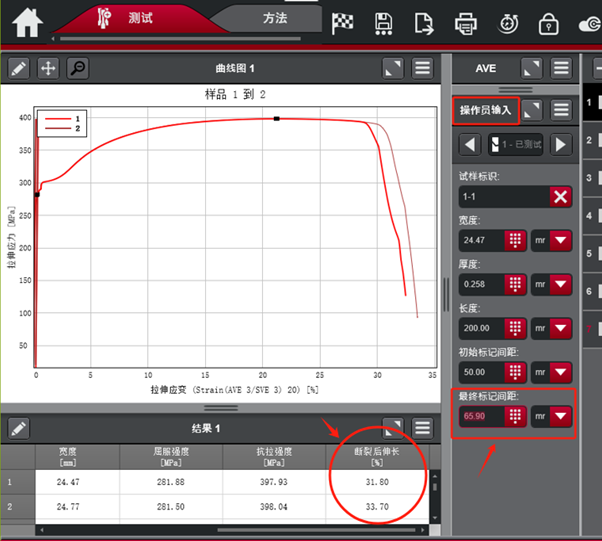Activate the pan arrows tool on the graph
The image size is (602, 541).
tap(47, 68)
